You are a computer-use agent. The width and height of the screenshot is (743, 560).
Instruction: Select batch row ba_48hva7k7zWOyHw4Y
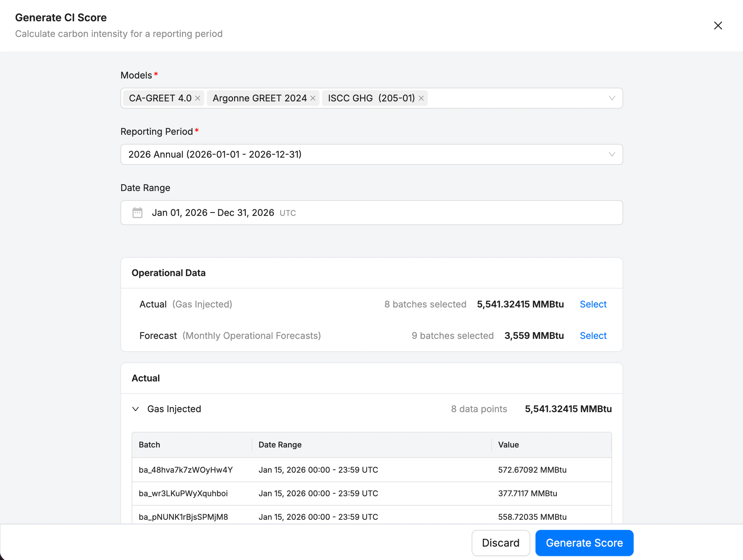pyautogui.click(x=185, y=470)
